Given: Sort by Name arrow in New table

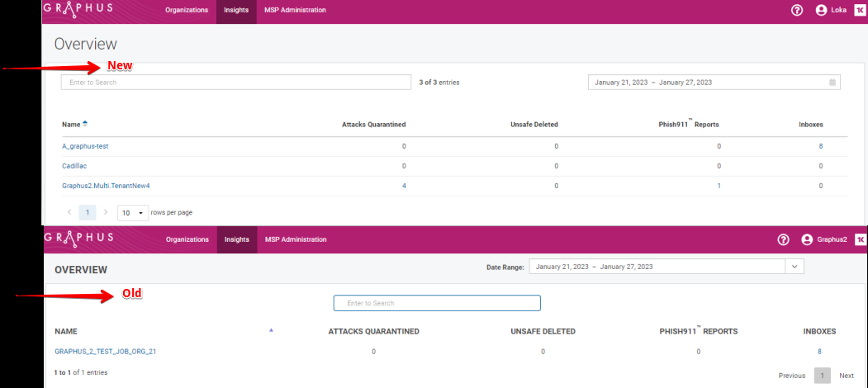Looking at the screenshot, I should (85, 124).
